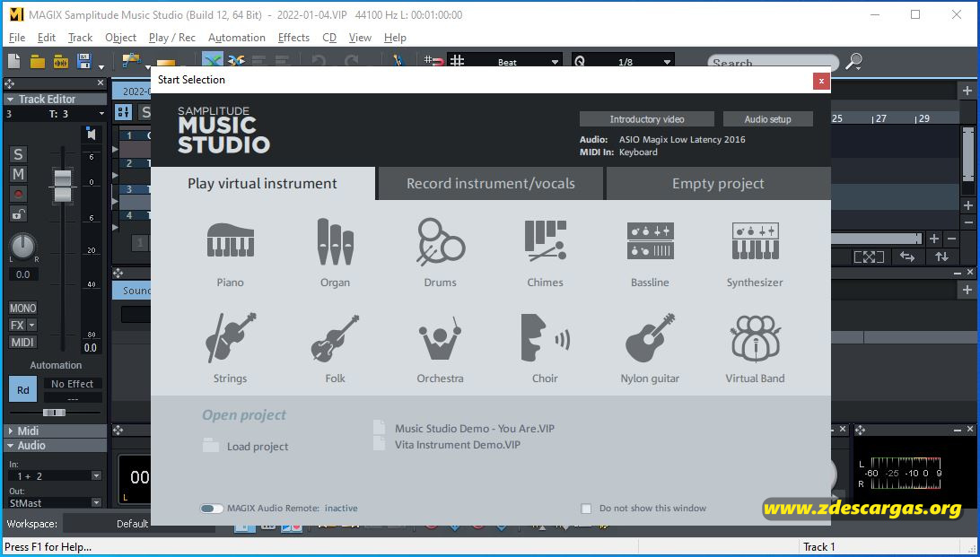
Task: Switch to Empty project tab
Action: pyautogui.click(x=718, y=184)
